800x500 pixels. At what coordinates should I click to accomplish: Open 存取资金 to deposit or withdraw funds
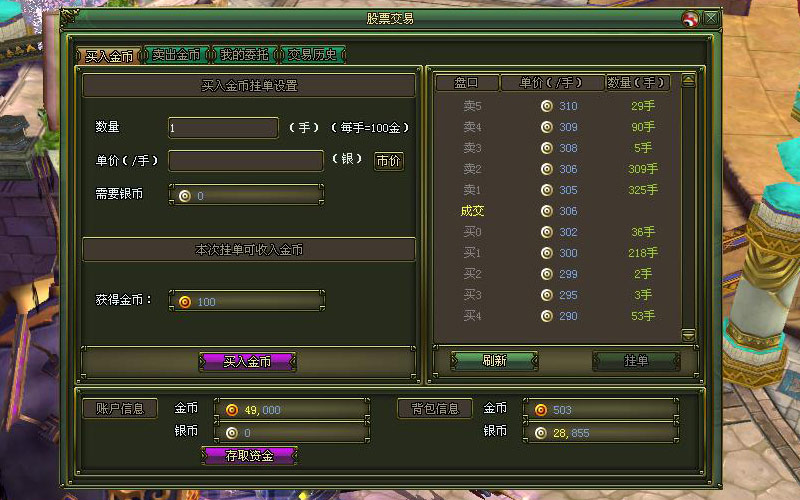point(250,455)
